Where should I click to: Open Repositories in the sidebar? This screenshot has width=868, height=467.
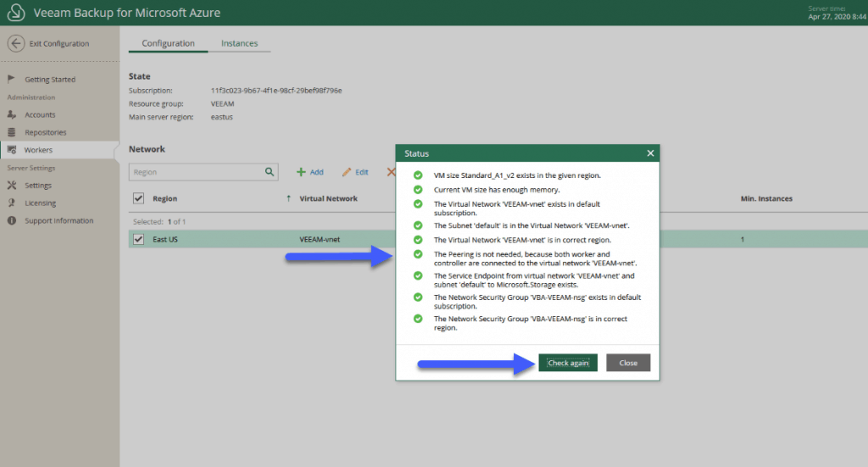[x=46, y=132]
